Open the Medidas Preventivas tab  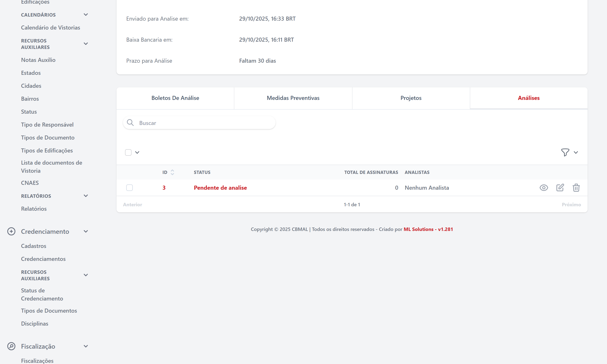[293, 98]
